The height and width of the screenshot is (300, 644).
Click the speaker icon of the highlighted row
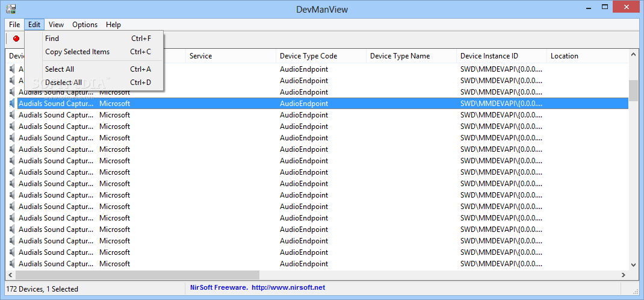(12, 104)
